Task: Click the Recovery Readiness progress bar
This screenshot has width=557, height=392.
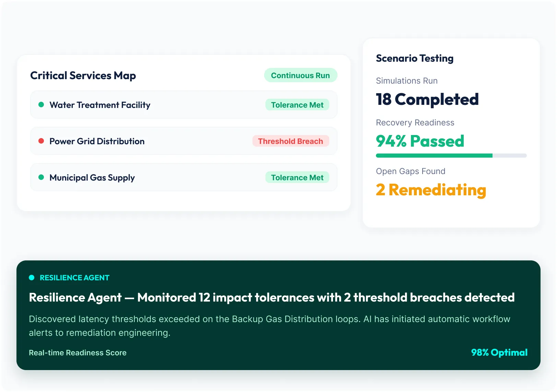Action: click(x=451, y=156)
